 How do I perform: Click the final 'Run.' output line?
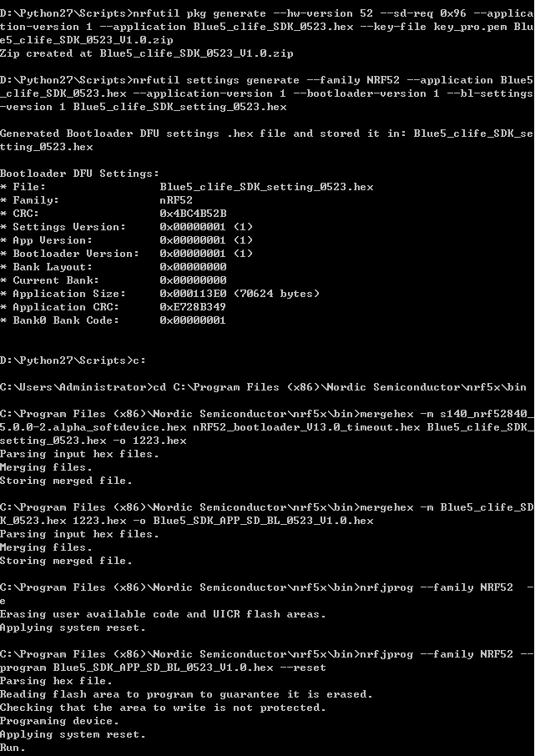pyautogui.click(x=13, y=748)
